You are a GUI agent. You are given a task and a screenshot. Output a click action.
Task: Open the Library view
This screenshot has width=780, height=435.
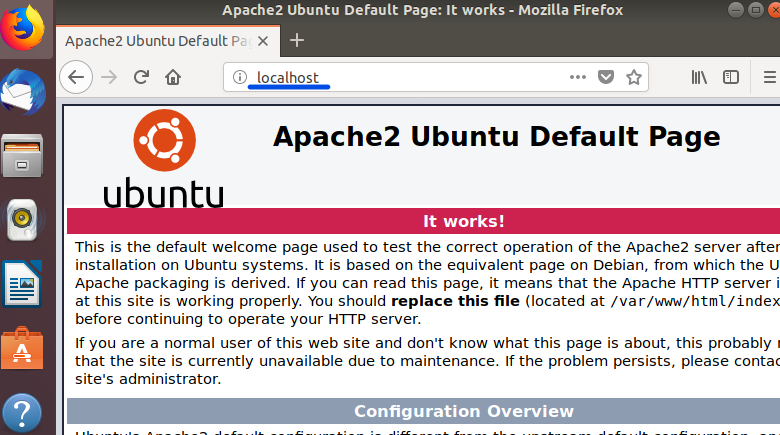(699, 77)
